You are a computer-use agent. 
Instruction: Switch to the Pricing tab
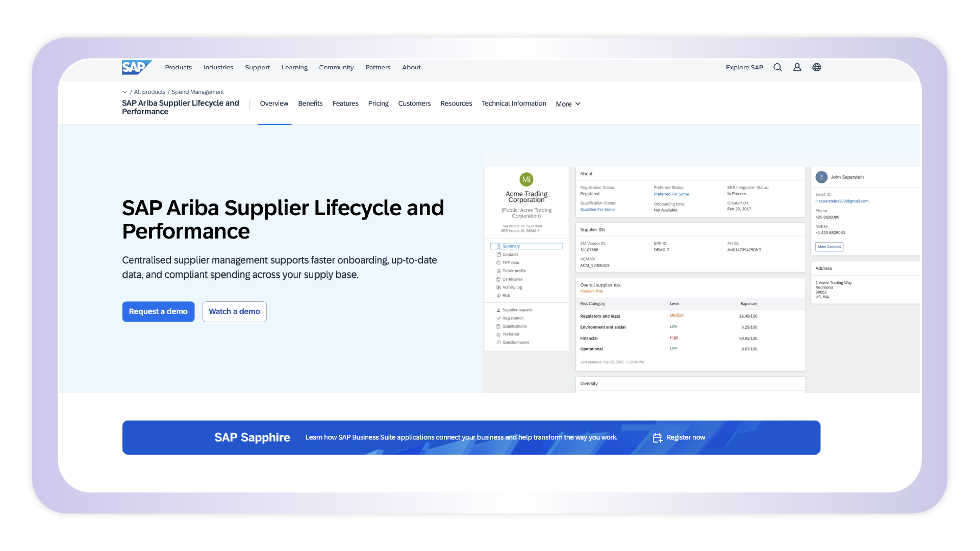(378, 103)
